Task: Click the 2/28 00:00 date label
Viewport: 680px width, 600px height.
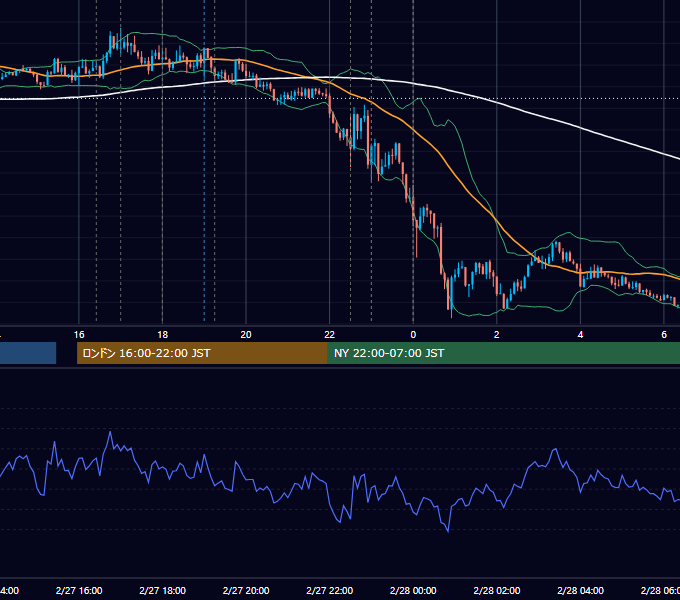Action: [413, 590]
